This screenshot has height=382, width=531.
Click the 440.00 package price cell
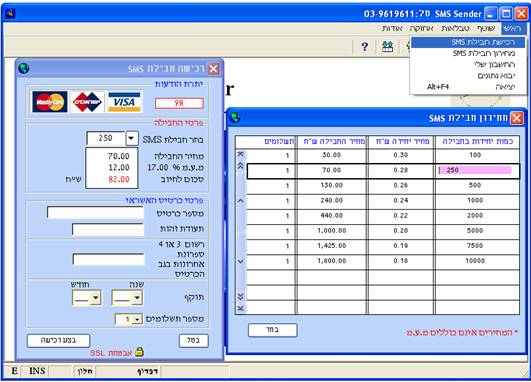point(332,215)
